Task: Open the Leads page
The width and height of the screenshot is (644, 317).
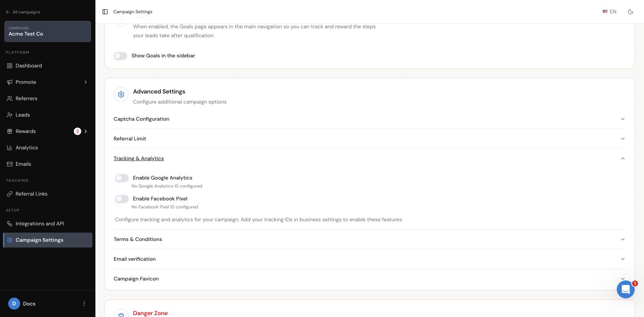Action: coord(48,115)
